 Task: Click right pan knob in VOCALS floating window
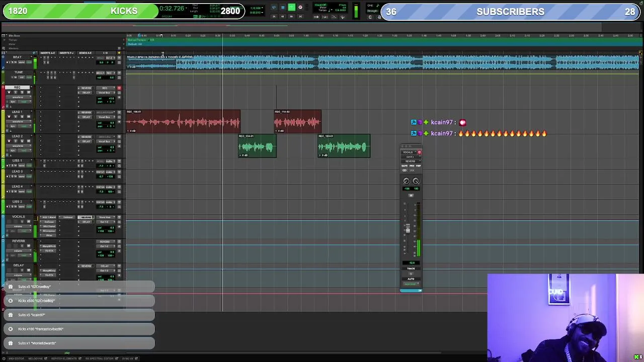[416, 181]
